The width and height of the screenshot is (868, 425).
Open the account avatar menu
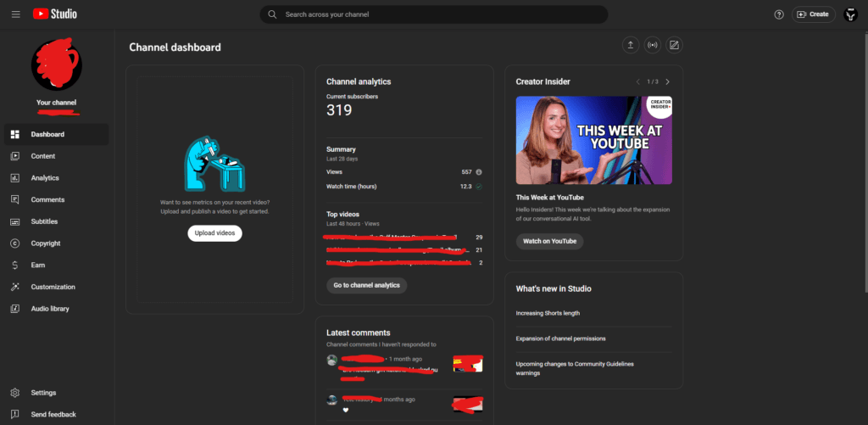(850, 14)
